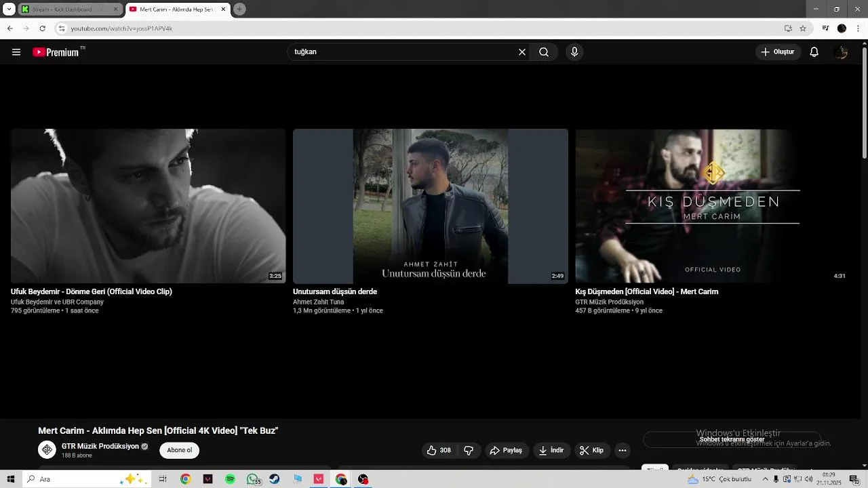Screen dimensions: 868x488
Task: Close the Kick Dashboard tab
Action: click(115, 9)
